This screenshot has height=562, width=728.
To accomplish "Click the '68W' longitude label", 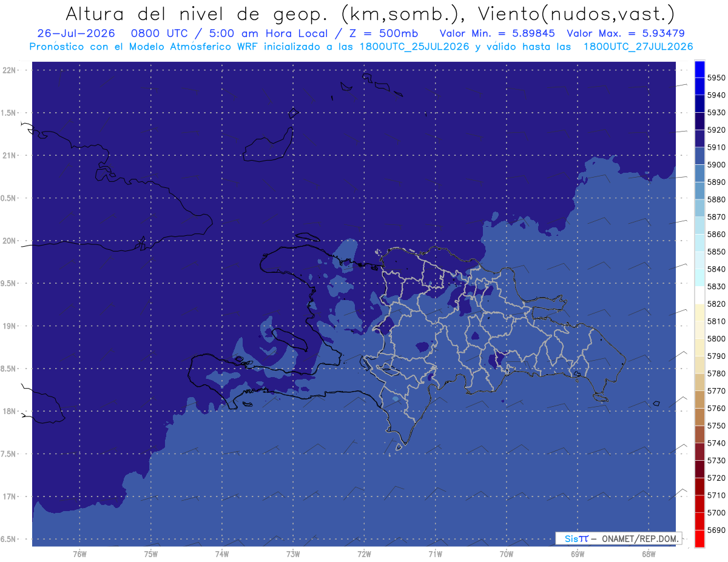I will (x=648, y=554).
